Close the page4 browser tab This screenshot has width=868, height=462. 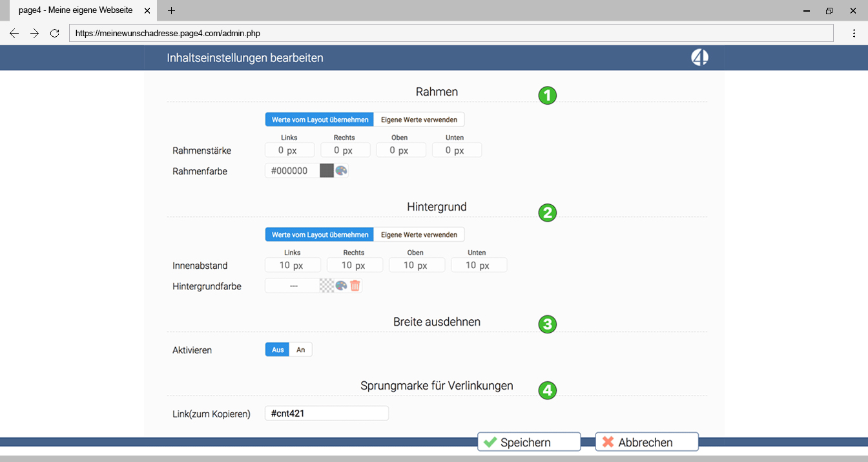click(147, 10)
